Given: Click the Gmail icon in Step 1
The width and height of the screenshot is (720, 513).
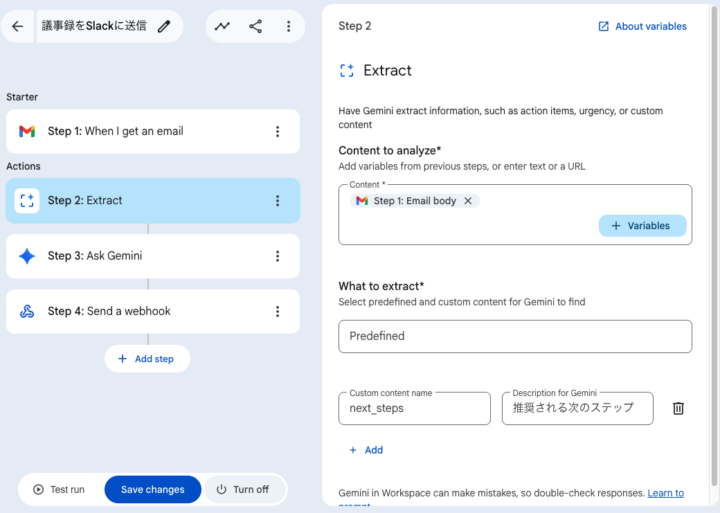Looking at the screenshot, I should (x=27, y=131).
